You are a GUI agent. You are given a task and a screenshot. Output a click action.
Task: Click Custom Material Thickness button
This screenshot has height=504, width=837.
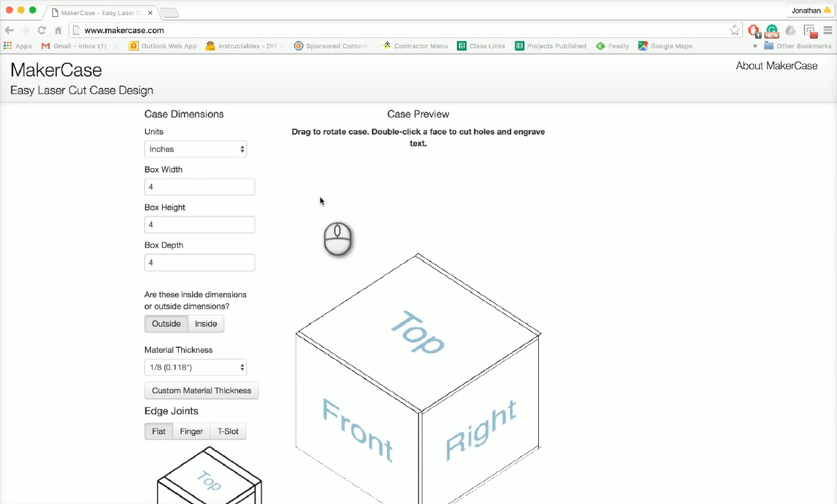point(201,391)
